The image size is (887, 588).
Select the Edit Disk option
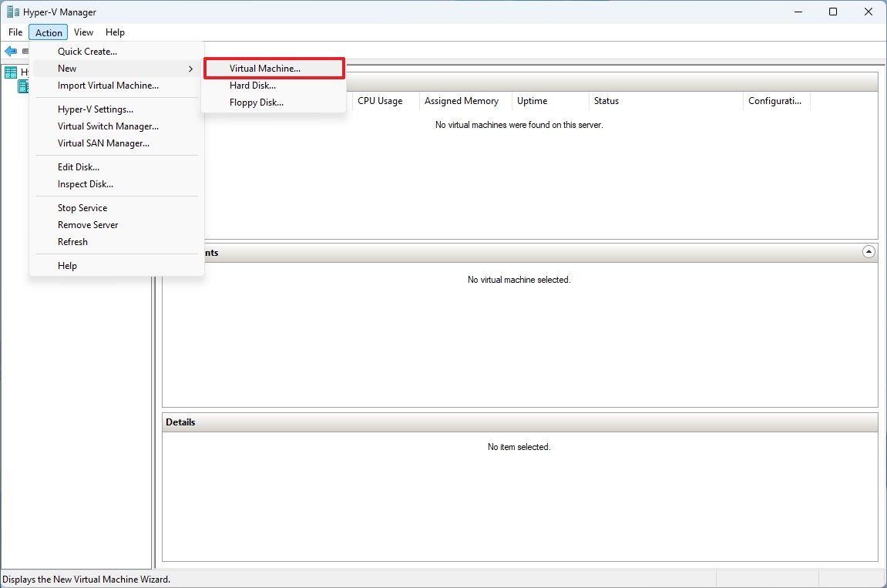[x=79, y=166]
